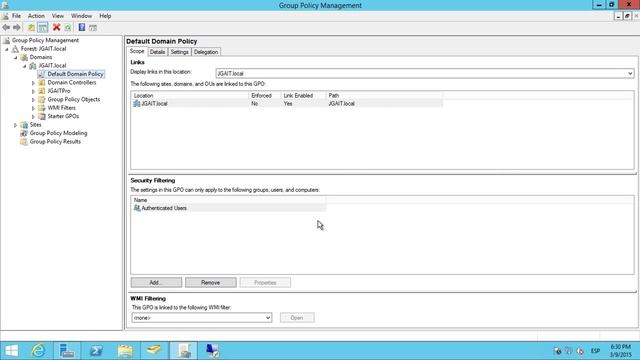The width and height of the screenshot is (640, 360).
Task: Open the Action menu
Action: pyautogui.click(x=36, y=16)
